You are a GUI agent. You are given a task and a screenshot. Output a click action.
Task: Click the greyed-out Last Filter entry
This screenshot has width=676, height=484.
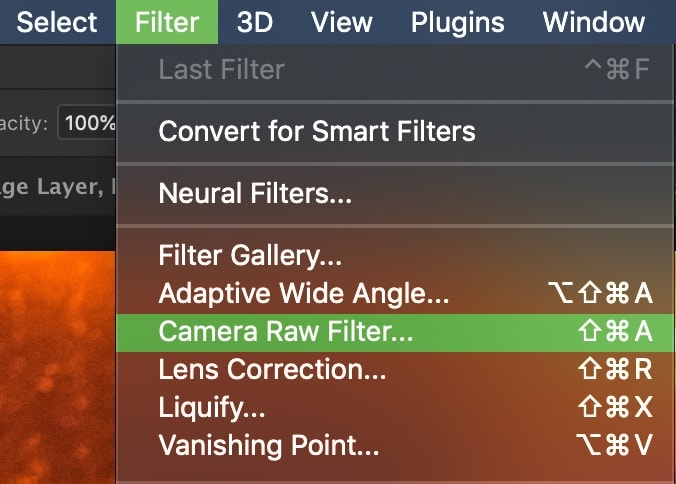point(394,69)
